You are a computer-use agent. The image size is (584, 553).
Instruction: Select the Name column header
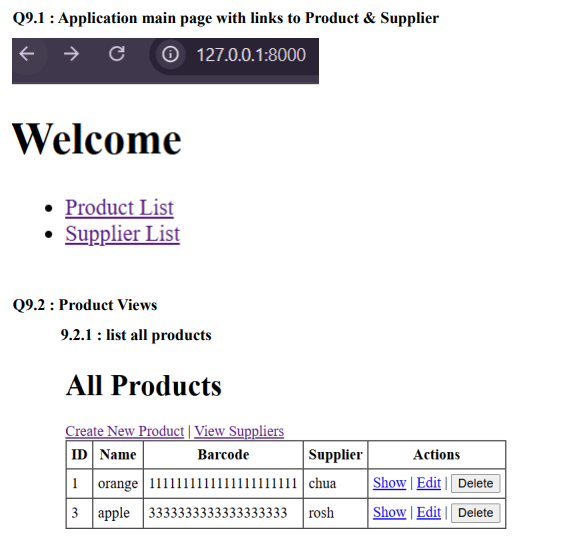[118, 455]
